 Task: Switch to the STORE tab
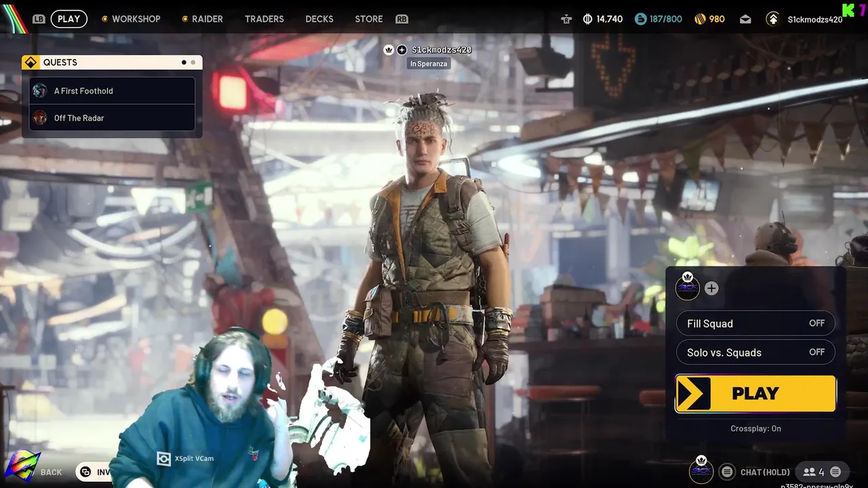coord(369,19)
